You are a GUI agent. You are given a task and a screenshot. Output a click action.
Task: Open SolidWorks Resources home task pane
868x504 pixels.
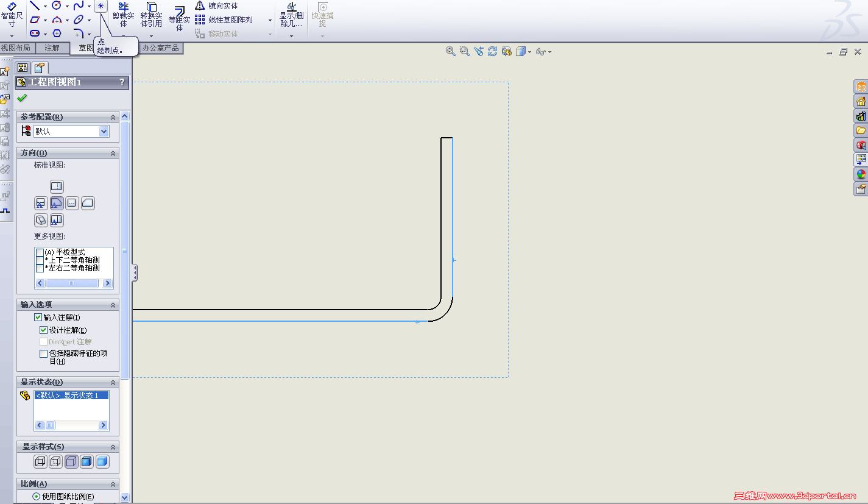[861, 101]
